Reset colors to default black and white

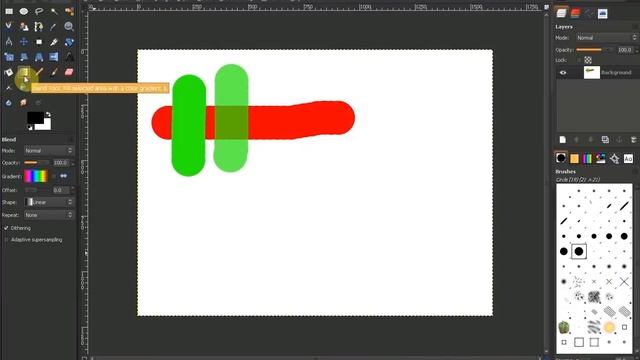click(30, 128)
